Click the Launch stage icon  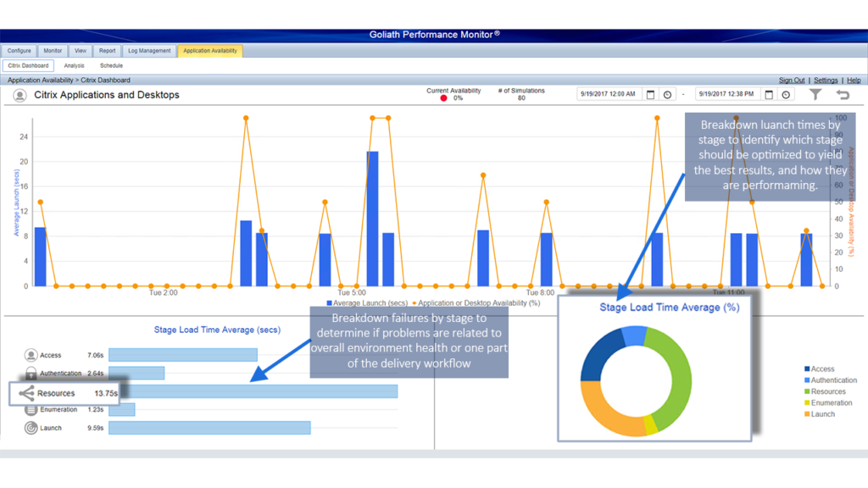[x=31, y=428]
